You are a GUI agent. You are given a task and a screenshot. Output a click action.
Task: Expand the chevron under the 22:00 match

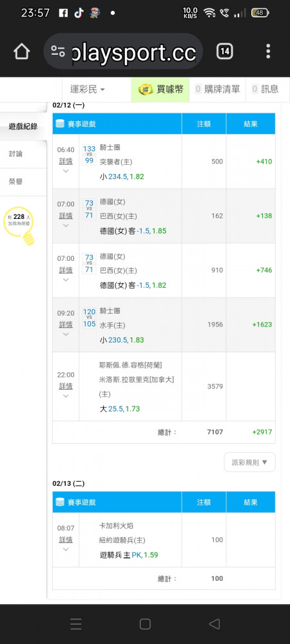66,396
